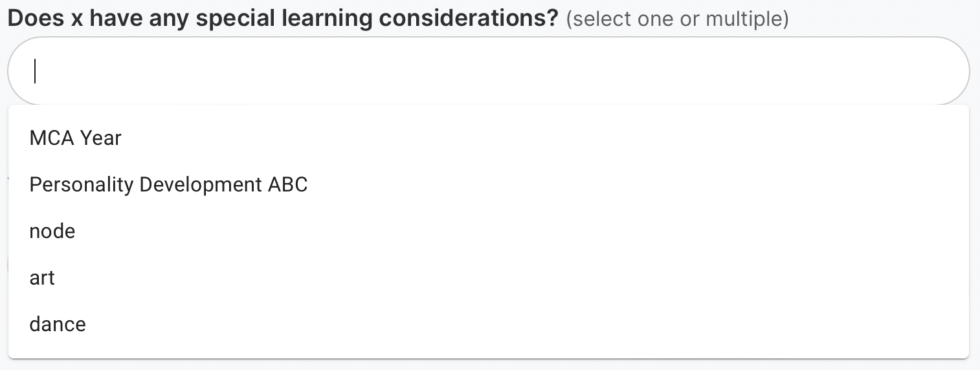The width and height of the screenshot is (980, 370).
Task: Click the question heading about learning considerations
Action: (283, 19)
